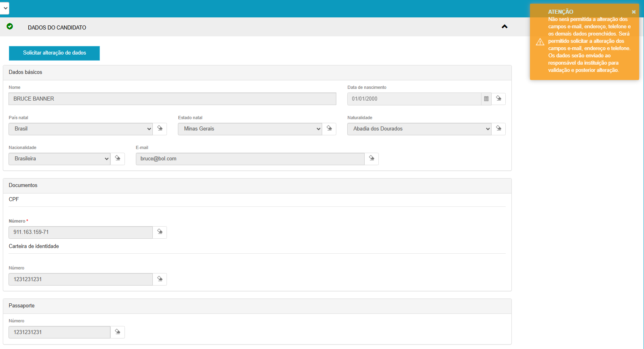Click eraser icon beside Passaporte number

point(117,332)
